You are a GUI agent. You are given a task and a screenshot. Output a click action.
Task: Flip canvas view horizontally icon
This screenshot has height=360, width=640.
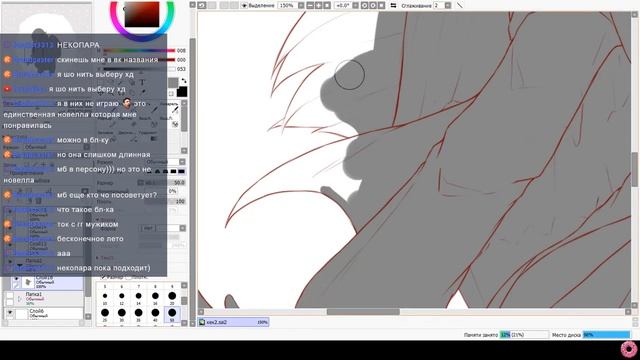click(x=393, y=5)
